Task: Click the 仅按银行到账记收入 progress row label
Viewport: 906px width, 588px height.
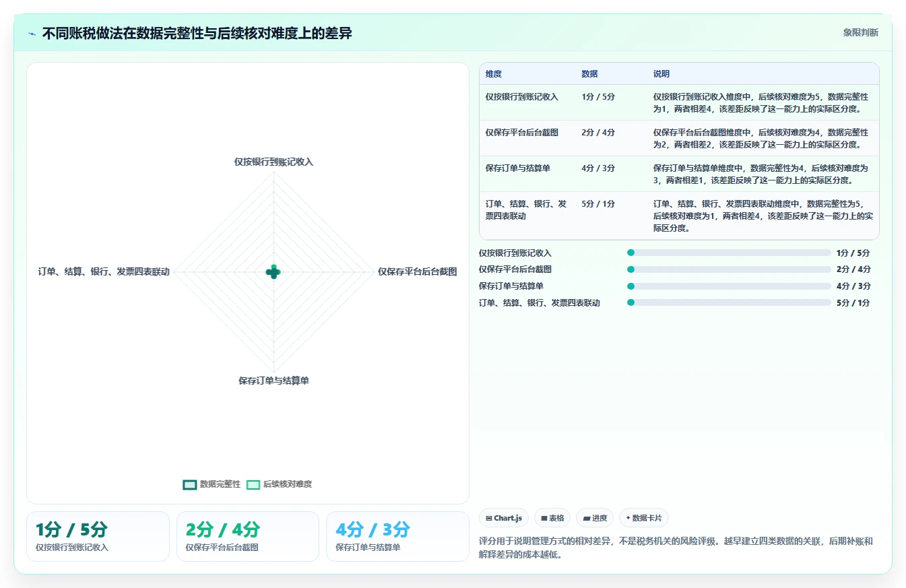Action: [515, 253]
